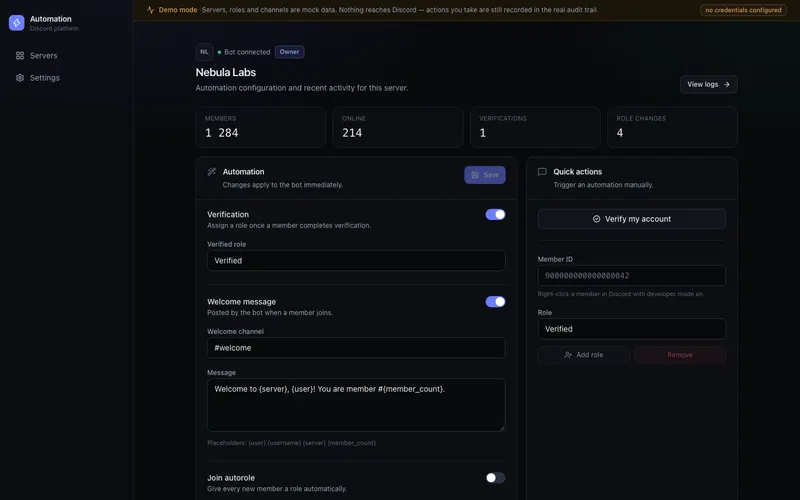Click the magic wand Automation icon
800x500 pixels.
tap(212, 172)
